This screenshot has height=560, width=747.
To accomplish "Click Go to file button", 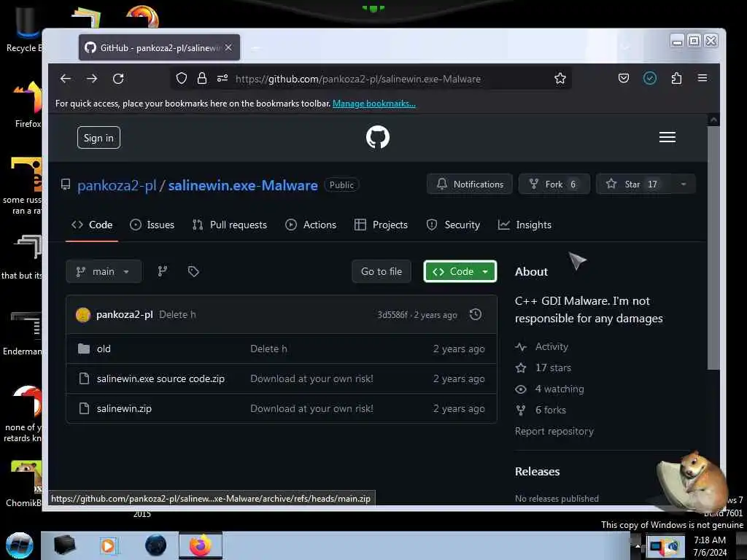I will click(x=382, y=271).
